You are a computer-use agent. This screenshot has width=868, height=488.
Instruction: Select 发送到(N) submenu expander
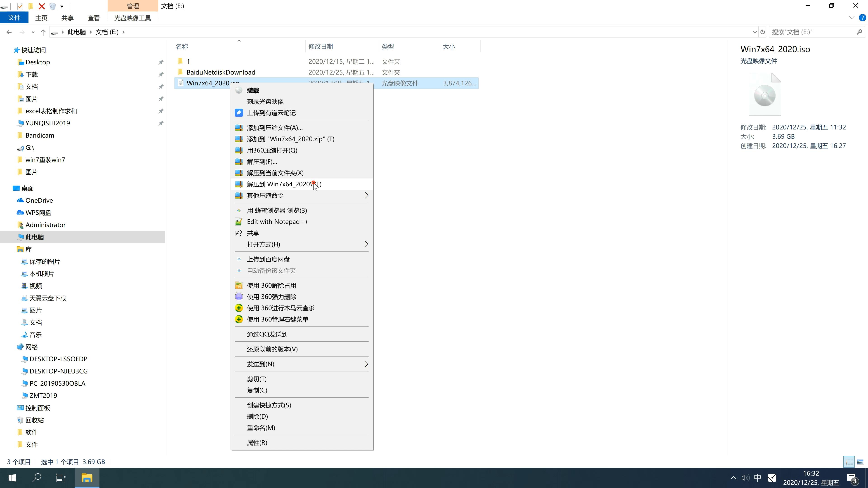[x=366, y=364]
